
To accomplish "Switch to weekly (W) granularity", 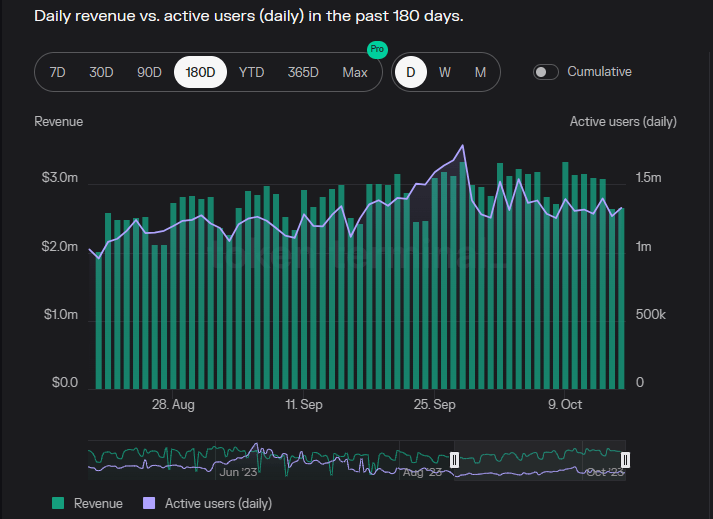I will coord(445,72).
